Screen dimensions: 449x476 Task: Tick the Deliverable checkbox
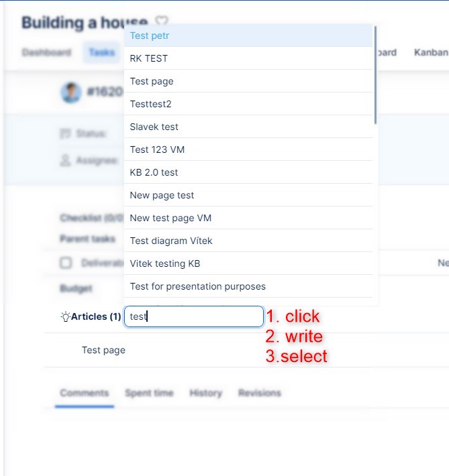(x=66, y=263)
